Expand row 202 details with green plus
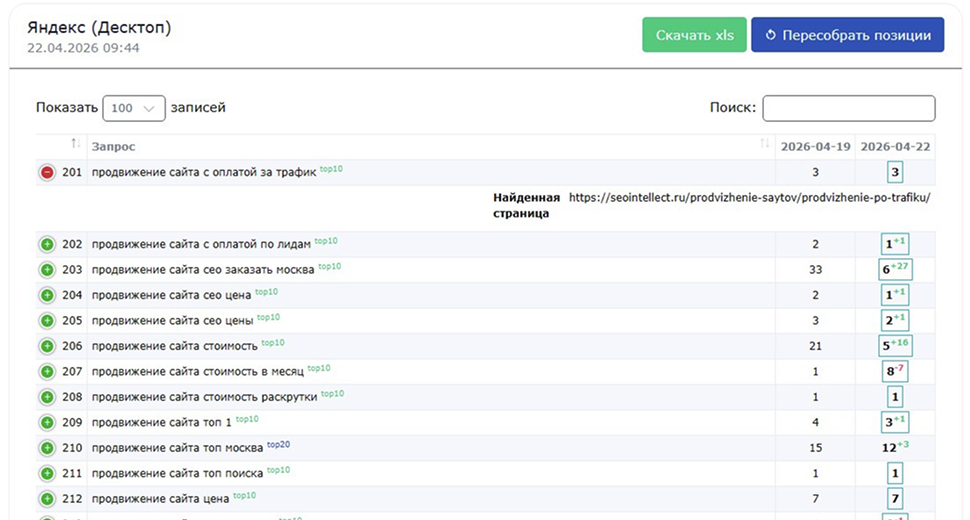Image resolution: width=970 pixels, height=520 pixels. [47, 244]
